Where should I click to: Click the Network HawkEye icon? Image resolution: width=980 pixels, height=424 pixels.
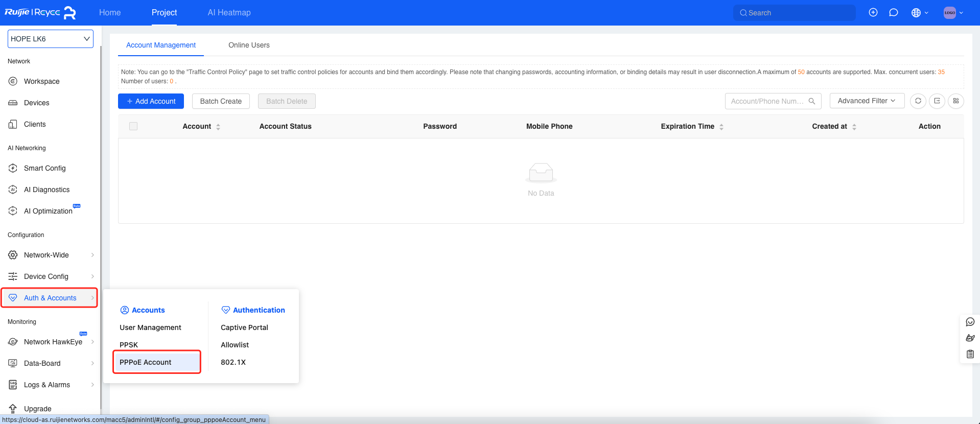(13, 342)
